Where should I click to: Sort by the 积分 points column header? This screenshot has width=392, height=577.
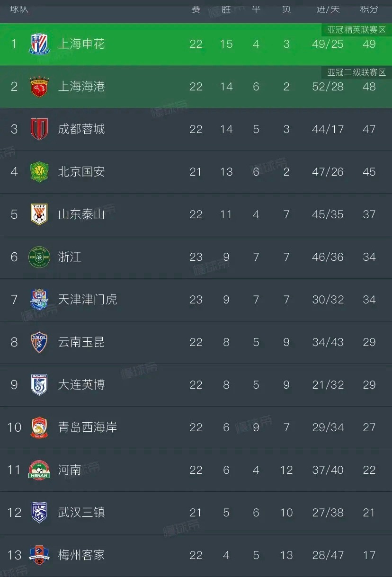tap(369, 9)
